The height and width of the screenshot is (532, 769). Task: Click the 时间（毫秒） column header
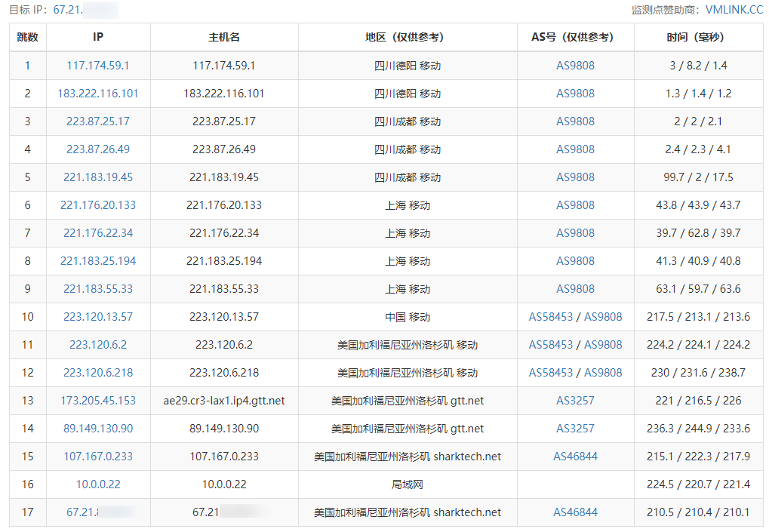pos(698,37)
